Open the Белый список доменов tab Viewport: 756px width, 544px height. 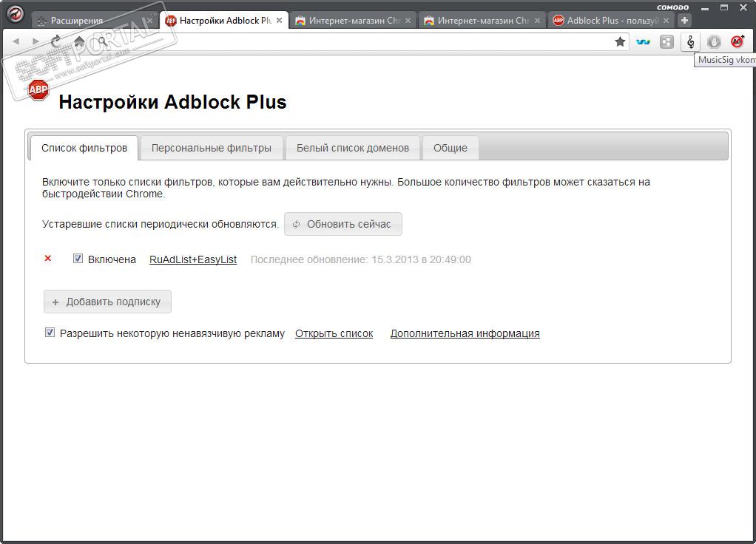352,148
